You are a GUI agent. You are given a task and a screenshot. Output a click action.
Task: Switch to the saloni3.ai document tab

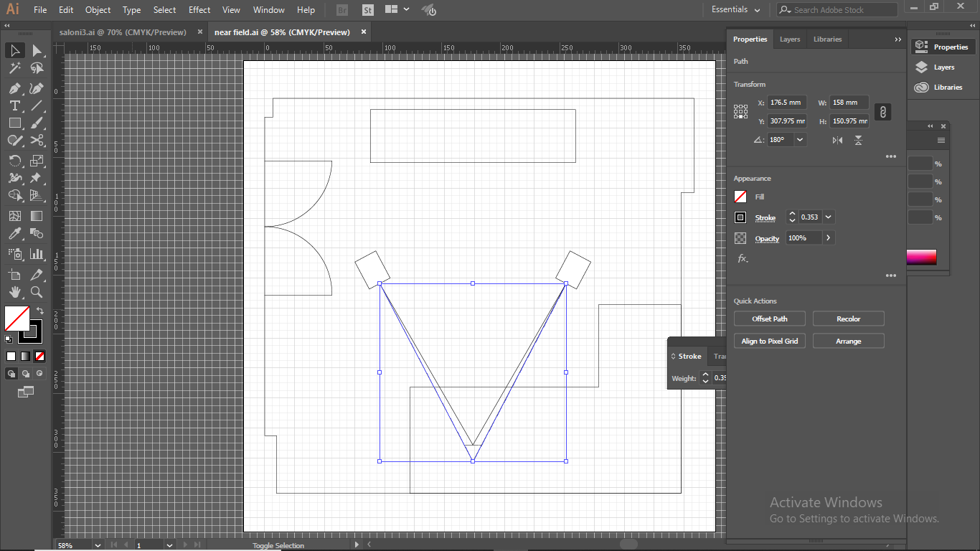click(123, 32)
